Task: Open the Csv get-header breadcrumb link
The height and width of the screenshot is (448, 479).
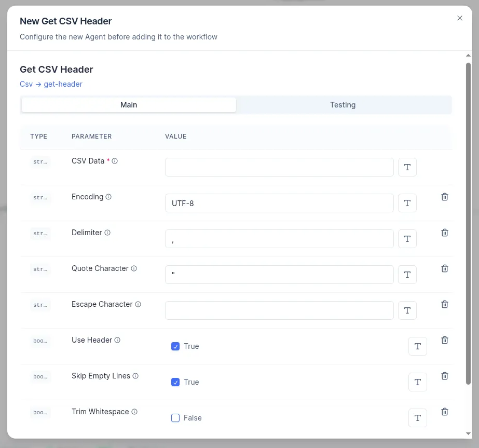Action: click(51, 84)
